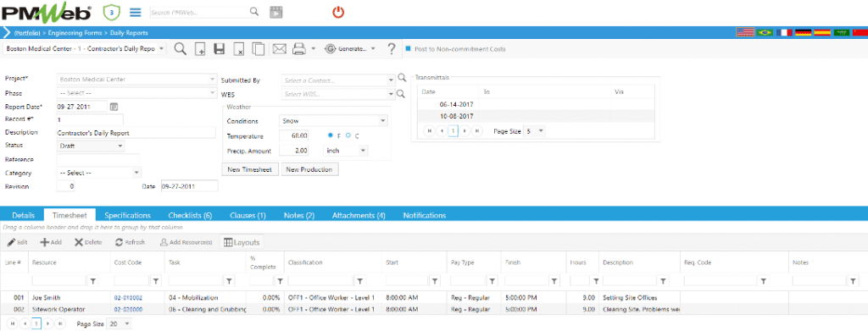868x331 pixels.
Task: Click the shield notification badge icon
Action: tap(112, 12)
